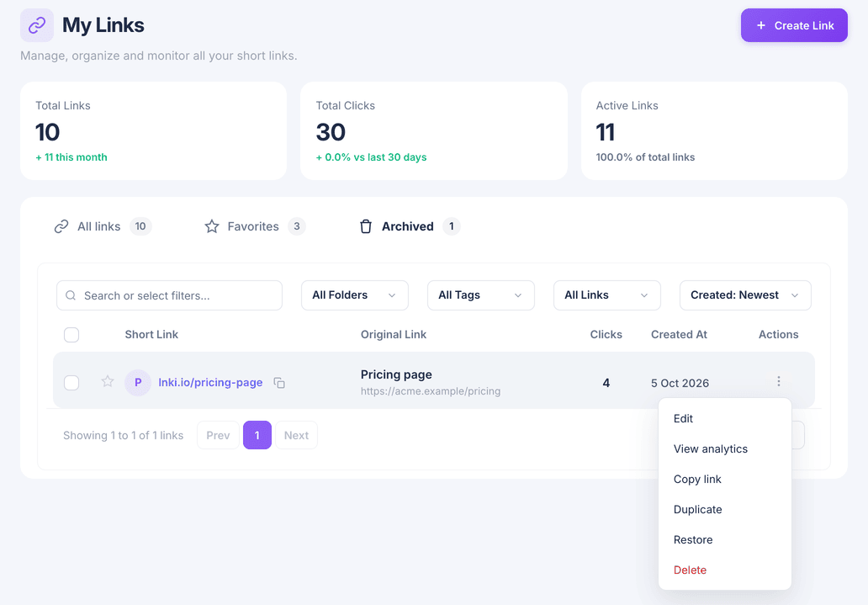The image size is (868, 605).
Task: Change the Created: Newest sort order
Action: pyautogui.click(x=745, y=295)
